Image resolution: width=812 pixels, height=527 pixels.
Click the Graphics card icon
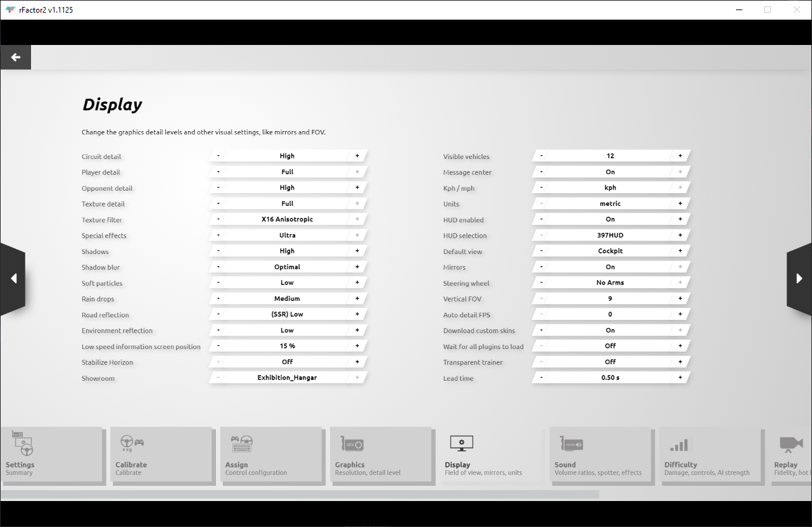tap(352, 444)
